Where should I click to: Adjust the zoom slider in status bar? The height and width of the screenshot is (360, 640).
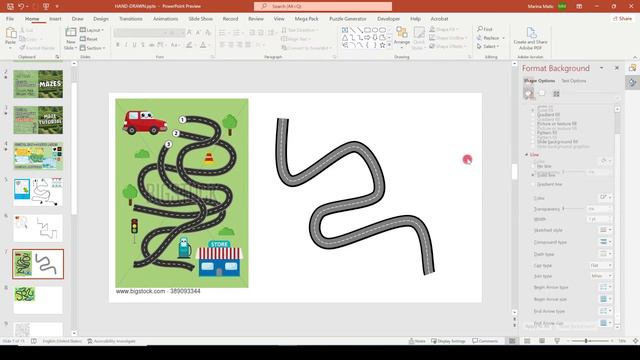[586, 341]
